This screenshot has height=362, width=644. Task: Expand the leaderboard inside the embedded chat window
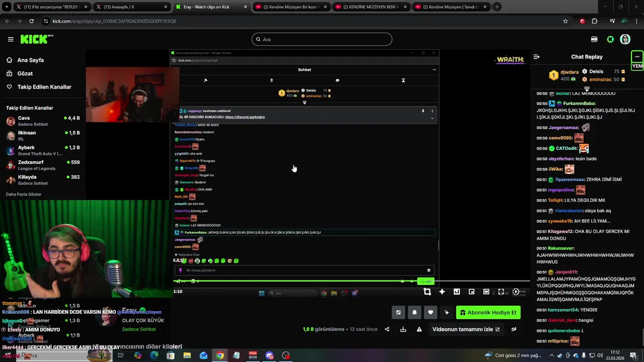(304, 103)
